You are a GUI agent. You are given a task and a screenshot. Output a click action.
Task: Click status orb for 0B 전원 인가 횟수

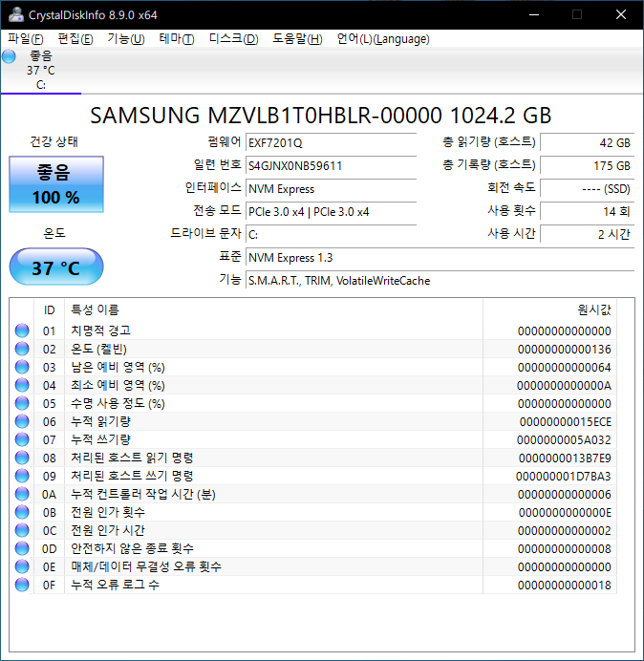pos(22,512)
